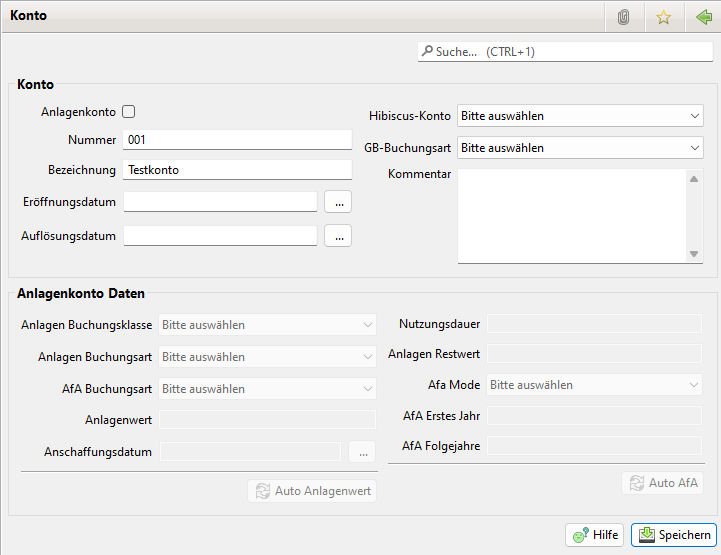
Task: Open date picker for Auflösungsdatum
Action: (338, 236)
